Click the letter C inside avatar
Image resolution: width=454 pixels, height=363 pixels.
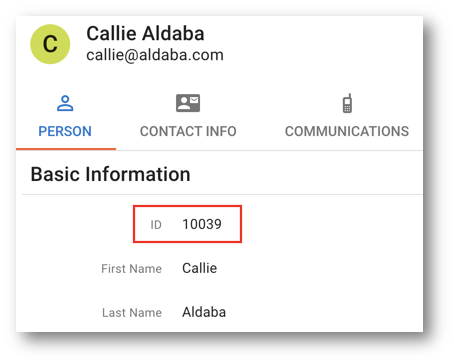click(x=50, y=44)
